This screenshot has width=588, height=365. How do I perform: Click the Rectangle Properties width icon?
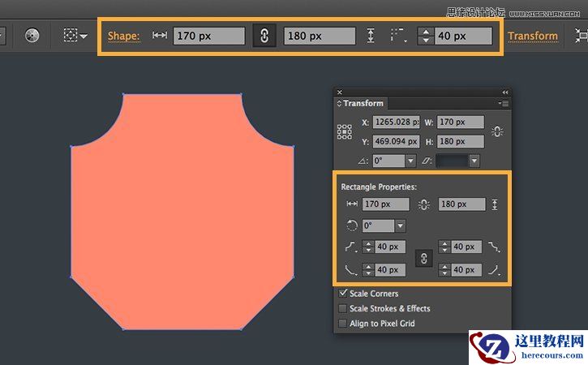click(352, 204)
